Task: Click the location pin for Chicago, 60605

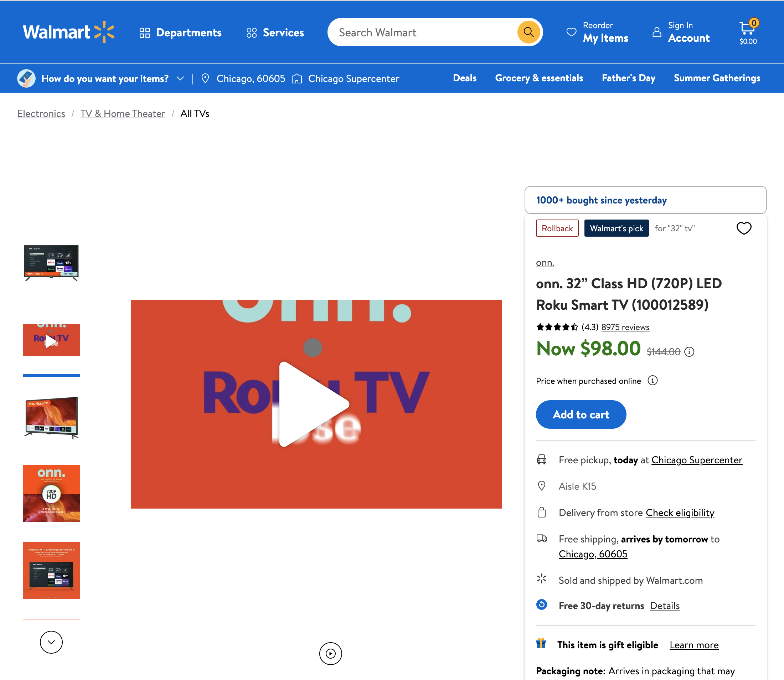Action: click(205, 78)
